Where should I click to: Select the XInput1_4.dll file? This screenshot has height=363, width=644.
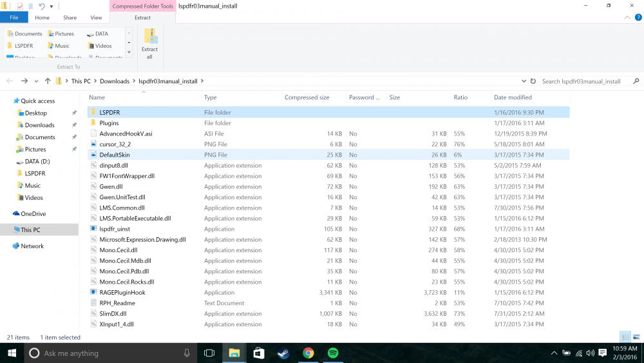328,324
